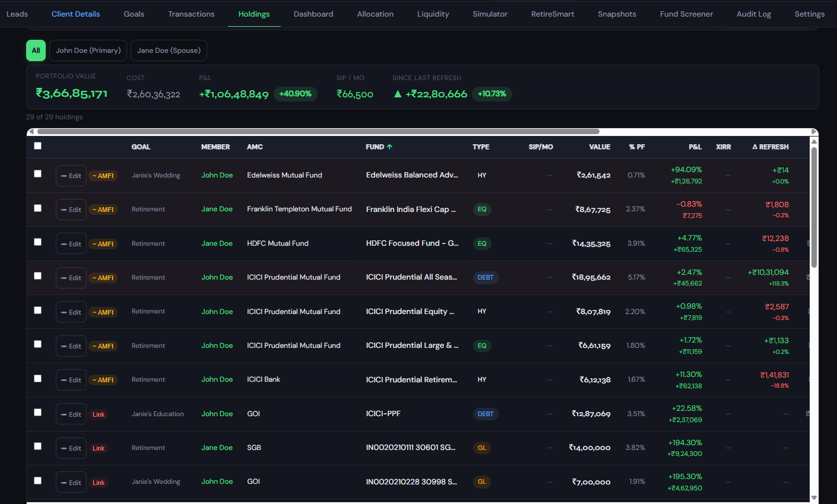Filter holdings by Jane Doe (Spouse)
This screenshot has width=837, height=504.
point(169,50)
